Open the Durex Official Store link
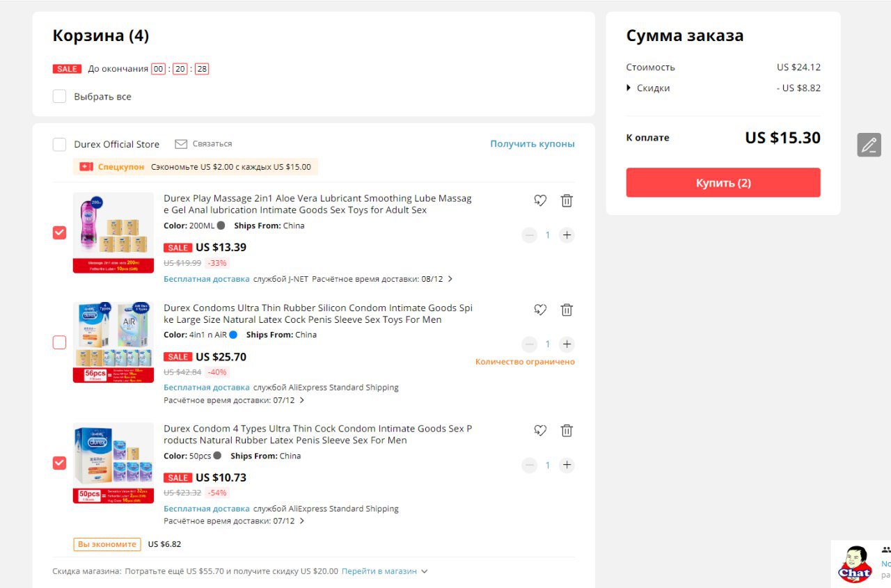Image resolution: width=891 pixels, height=588 pixels. 117,144
